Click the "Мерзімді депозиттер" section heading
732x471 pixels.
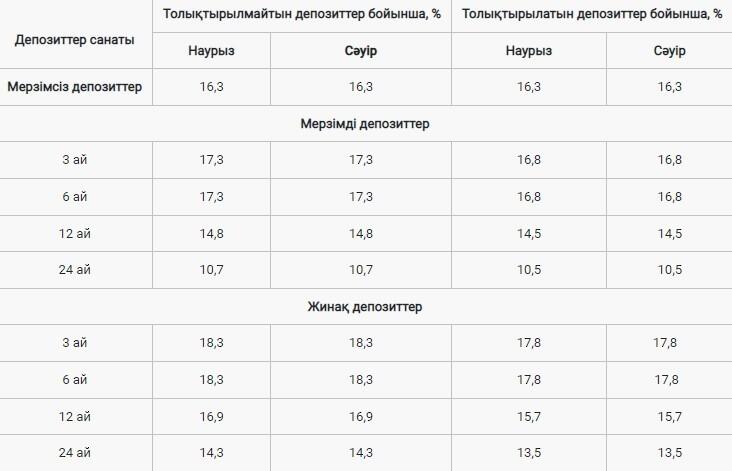(364, 123)
